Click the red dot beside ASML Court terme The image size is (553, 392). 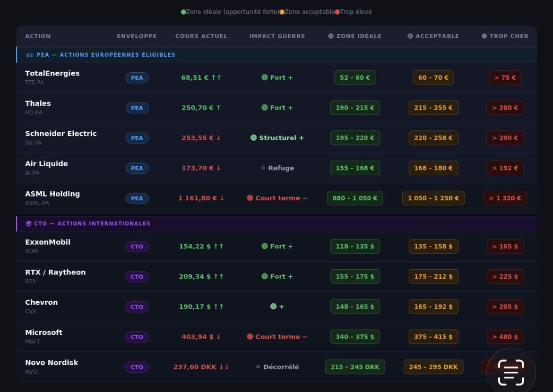pos(250,198)
